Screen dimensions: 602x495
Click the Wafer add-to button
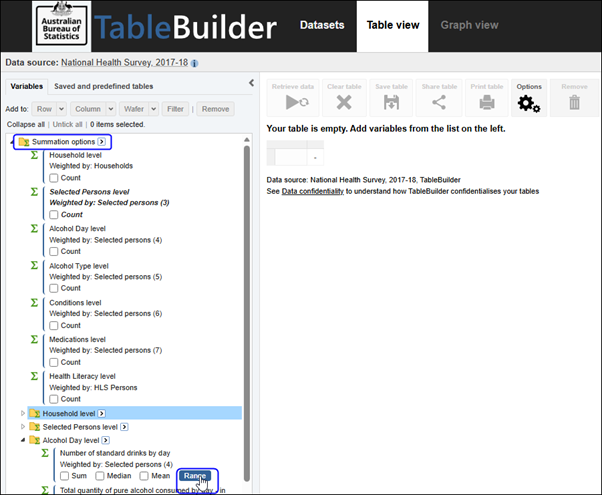(x=134, y=109)
